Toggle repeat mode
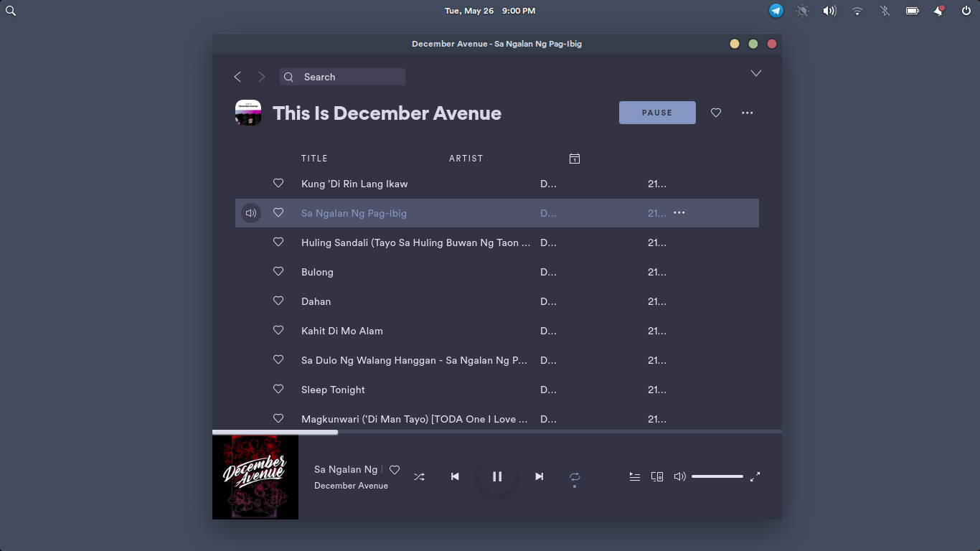The image size is (980, 551). [x=575, y=476]
